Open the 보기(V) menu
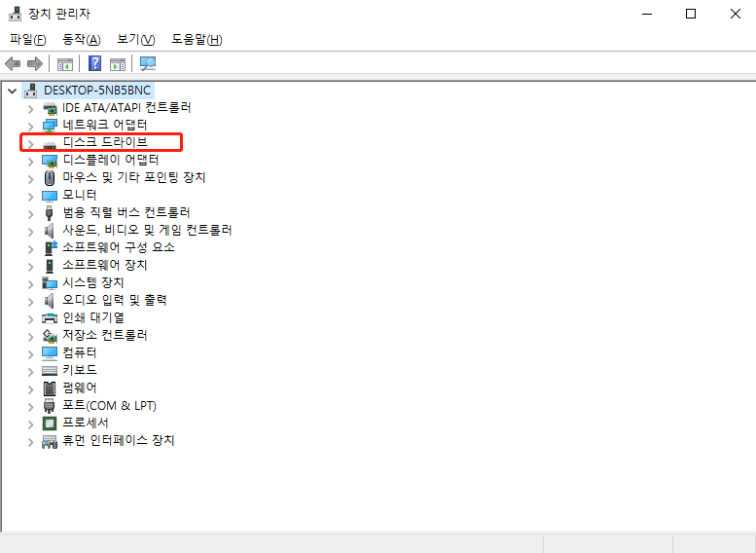 (136, 40)
